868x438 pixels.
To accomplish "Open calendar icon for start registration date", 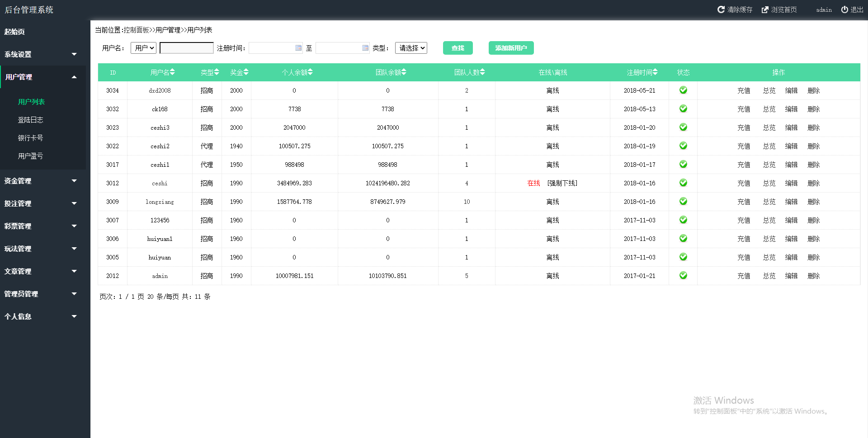I will [x=298, y=48].
